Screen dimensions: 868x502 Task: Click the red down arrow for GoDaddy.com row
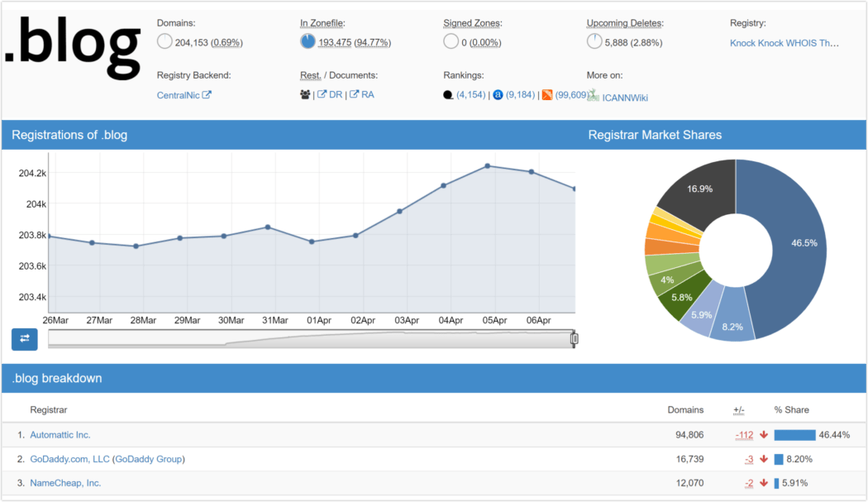pyautogui.click(x=764, y=459)
